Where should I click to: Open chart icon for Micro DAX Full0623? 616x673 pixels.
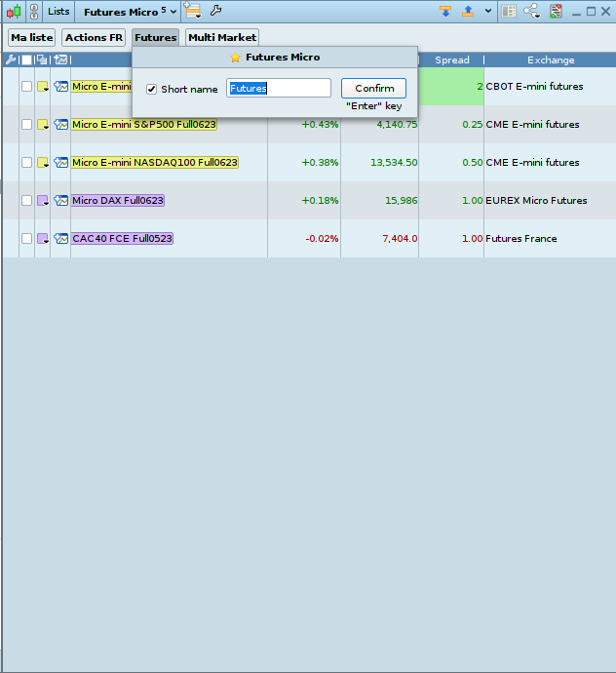click(60, 201)
